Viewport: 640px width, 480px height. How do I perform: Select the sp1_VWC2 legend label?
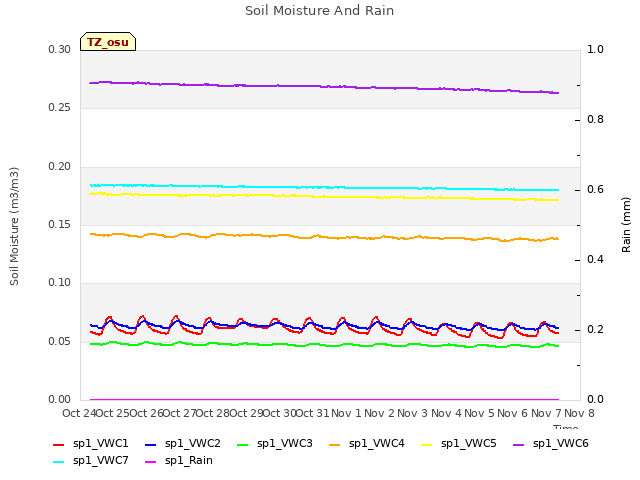[193, 444]
